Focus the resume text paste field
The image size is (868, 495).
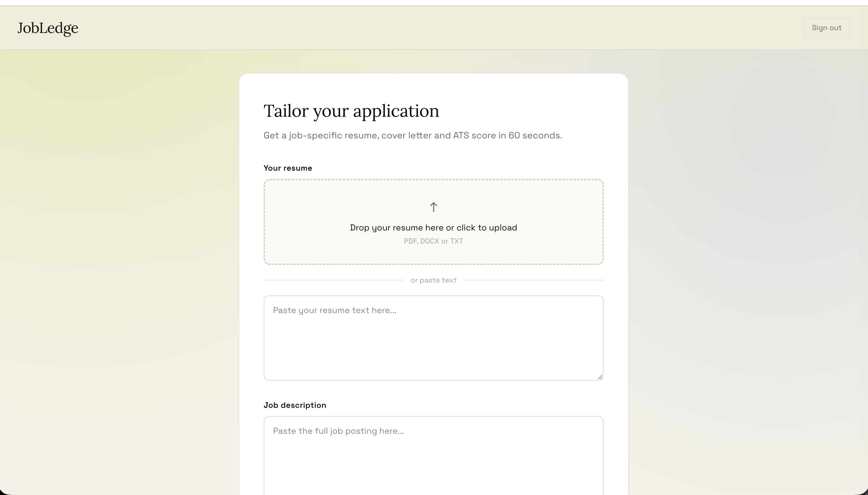pos(433,338)
